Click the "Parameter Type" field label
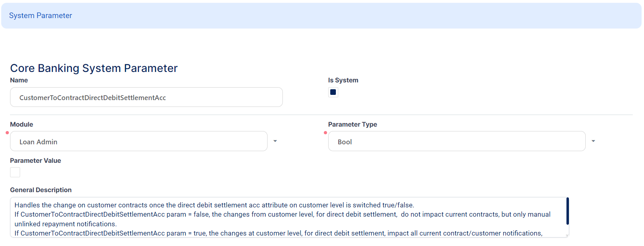 tap(352, 125)
